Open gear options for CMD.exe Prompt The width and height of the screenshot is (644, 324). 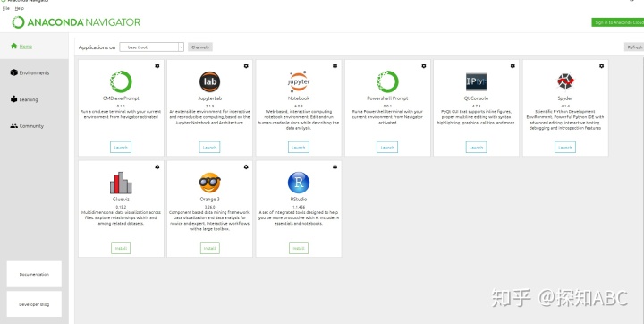157,66
